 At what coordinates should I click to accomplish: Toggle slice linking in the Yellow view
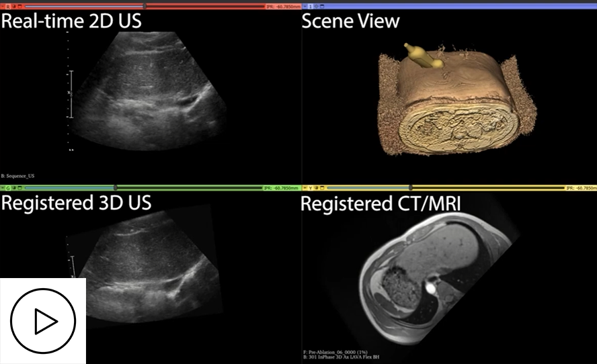(x=316, y=188)
